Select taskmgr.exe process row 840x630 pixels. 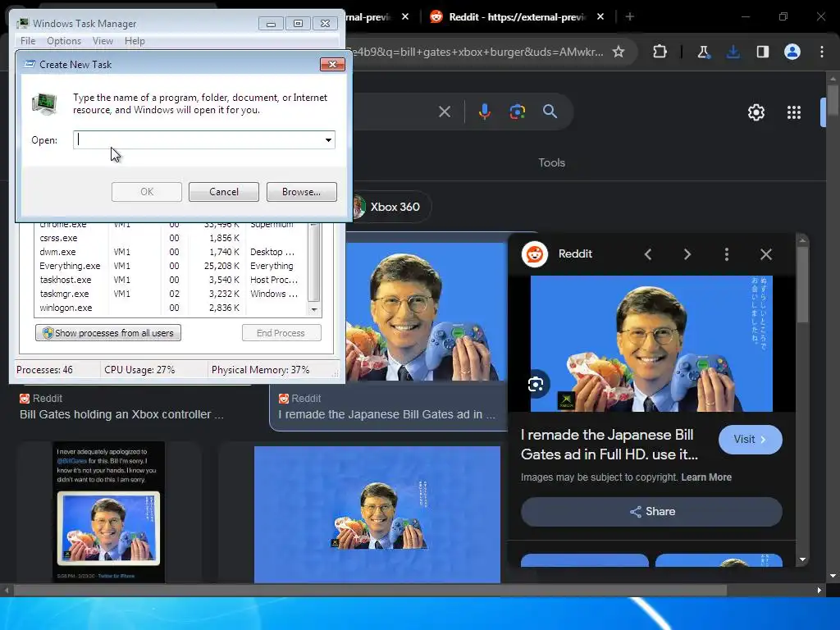(171, 294)
